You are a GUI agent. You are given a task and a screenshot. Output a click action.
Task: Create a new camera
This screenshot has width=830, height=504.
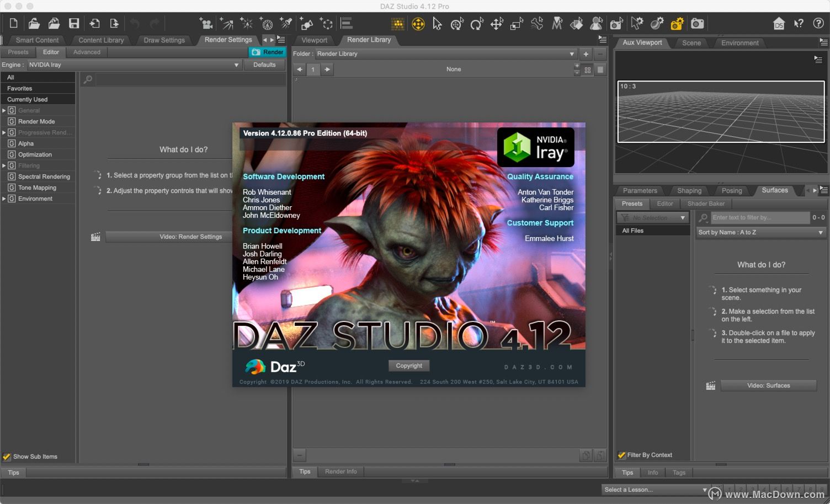(x=206, y=24)
